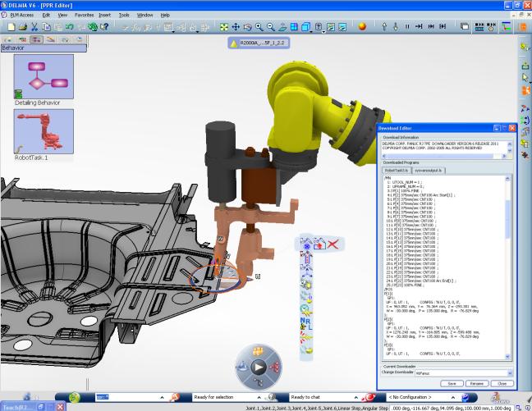Image resolution: width=532 pixels, height=411 pixels.
Task: Click the program listing scrollbar down arrow
Action: click(x=507, y=356)
